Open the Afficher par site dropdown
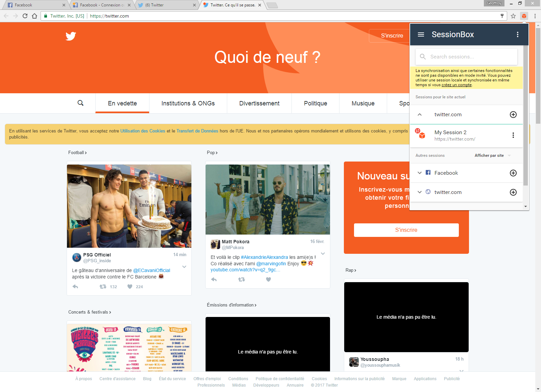 [492, 155]
